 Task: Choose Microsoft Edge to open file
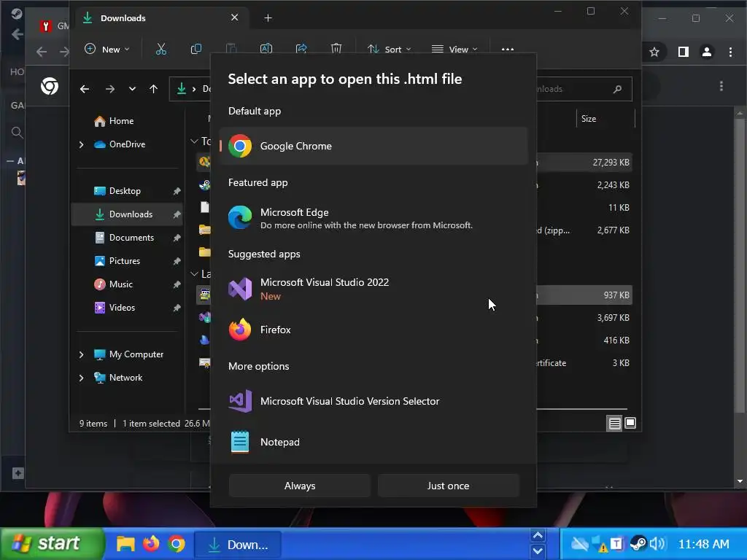click(373, 217)
